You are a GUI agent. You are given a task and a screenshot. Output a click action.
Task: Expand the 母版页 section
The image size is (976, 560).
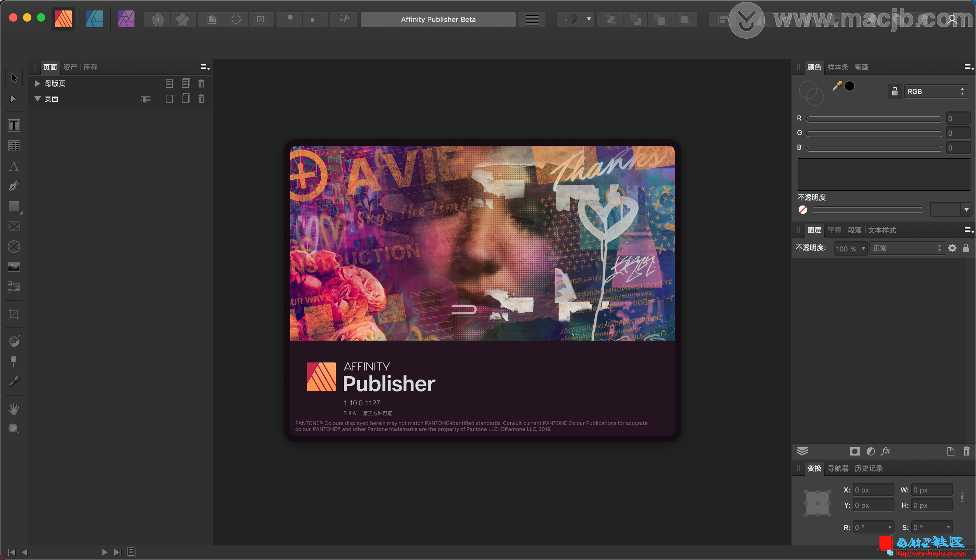[x=37, y=84]
